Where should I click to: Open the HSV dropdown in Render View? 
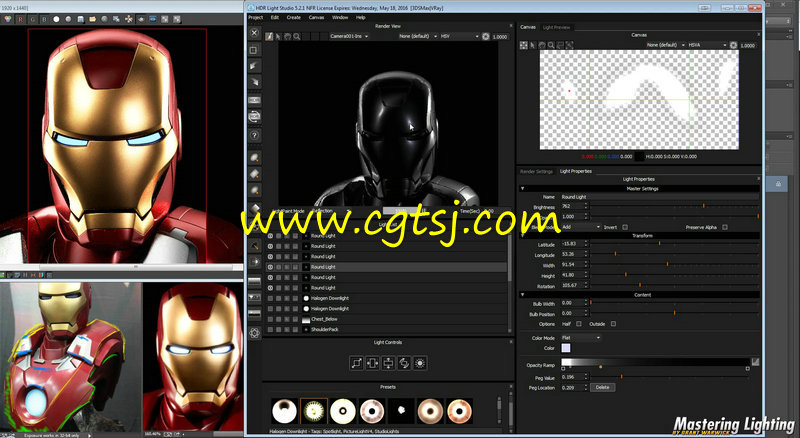459,36
